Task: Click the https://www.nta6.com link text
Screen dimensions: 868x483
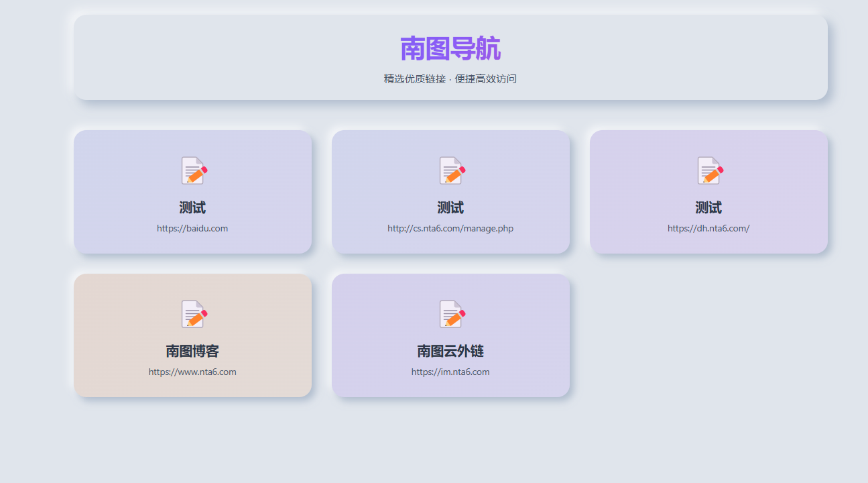Action: pyautogui.click(x=193, y=372)
